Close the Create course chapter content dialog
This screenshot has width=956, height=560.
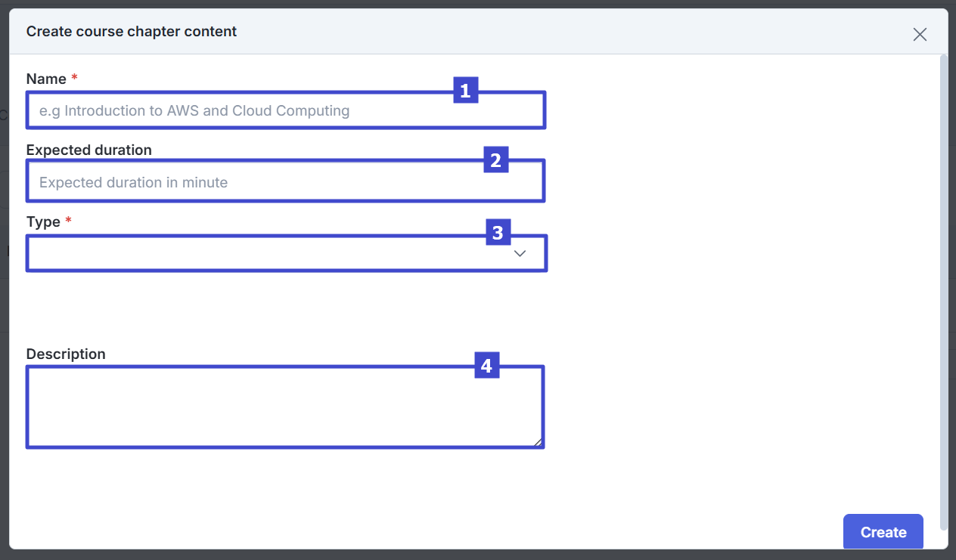coord(920,34)
